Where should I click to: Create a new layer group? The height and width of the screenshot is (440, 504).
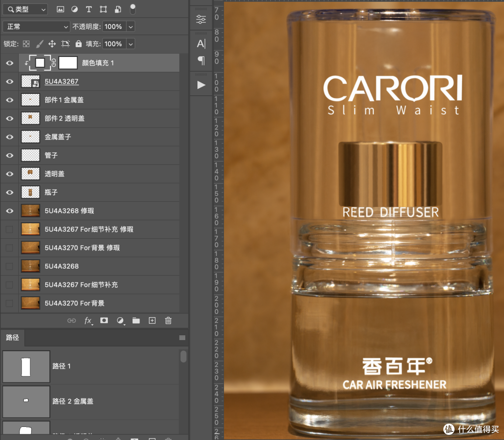pos(136,320)
